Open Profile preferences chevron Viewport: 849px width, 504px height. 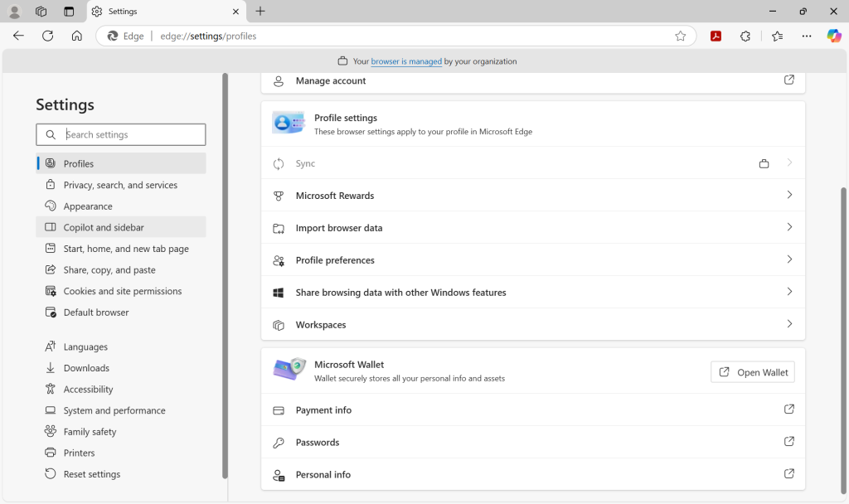788,260
